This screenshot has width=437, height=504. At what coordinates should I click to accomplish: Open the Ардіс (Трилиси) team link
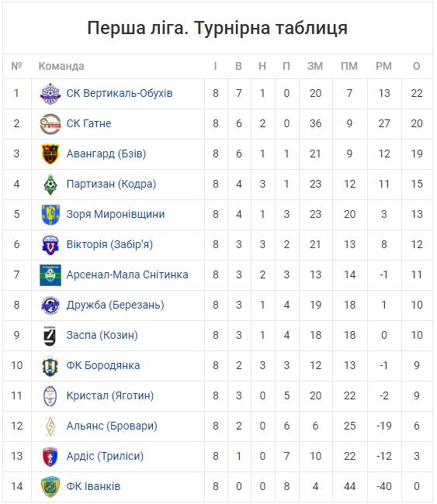(105, 456)
